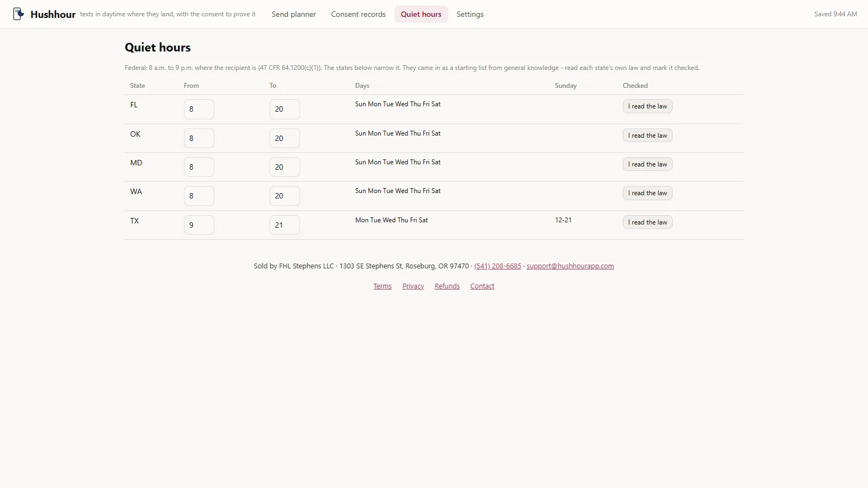868x488 pixels.
Task: Mark OK row as 'I read the law'
Action: point(647,136)
